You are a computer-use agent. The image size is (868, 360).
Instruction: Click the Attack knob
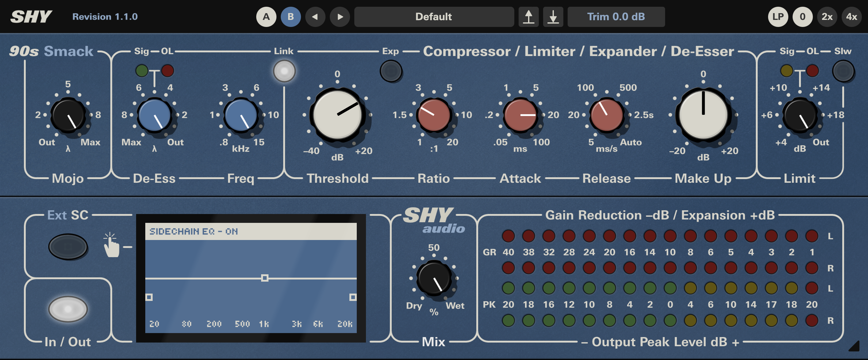[520, 115]
